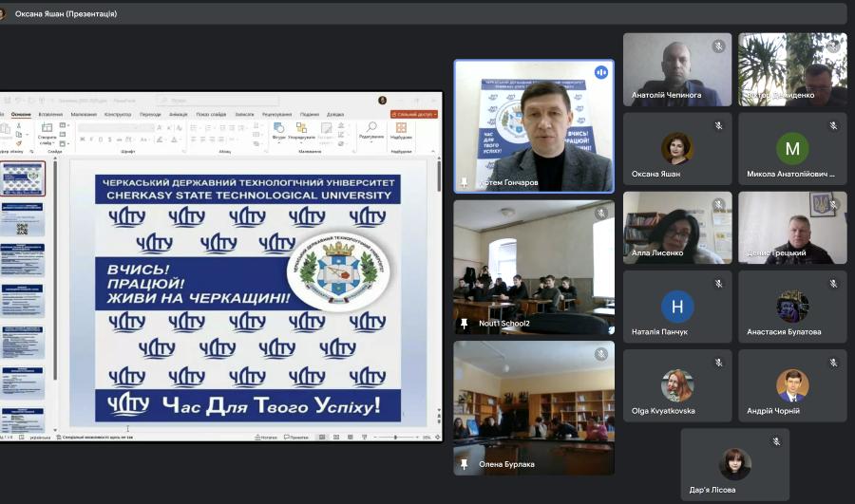Click the speaking indicator on Артем Гончаров tile
Image resolution: width=855 pixels, height=504 pixels.
click(601, 72)
